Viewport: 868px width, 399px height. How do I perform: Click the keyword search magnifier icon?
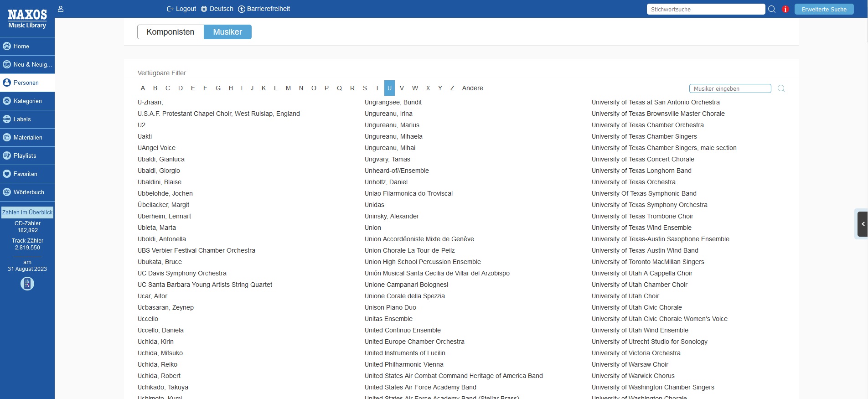pyautogui.click(x=772, y=9)
